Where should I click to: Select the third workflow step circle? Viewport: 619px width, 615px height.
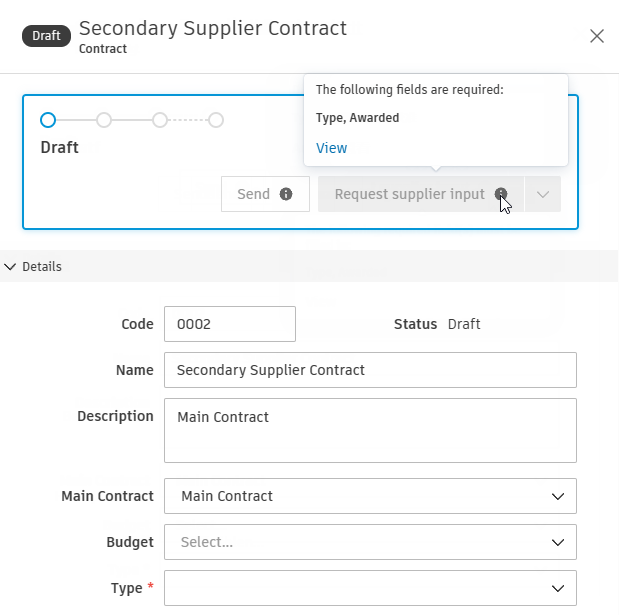[160, 120]
